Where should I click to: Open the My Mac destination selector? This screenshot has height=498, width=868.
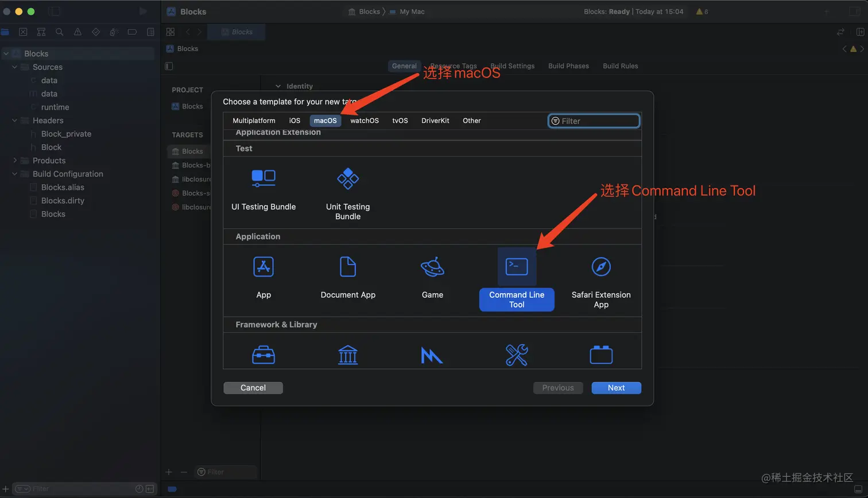coord(407,11)
